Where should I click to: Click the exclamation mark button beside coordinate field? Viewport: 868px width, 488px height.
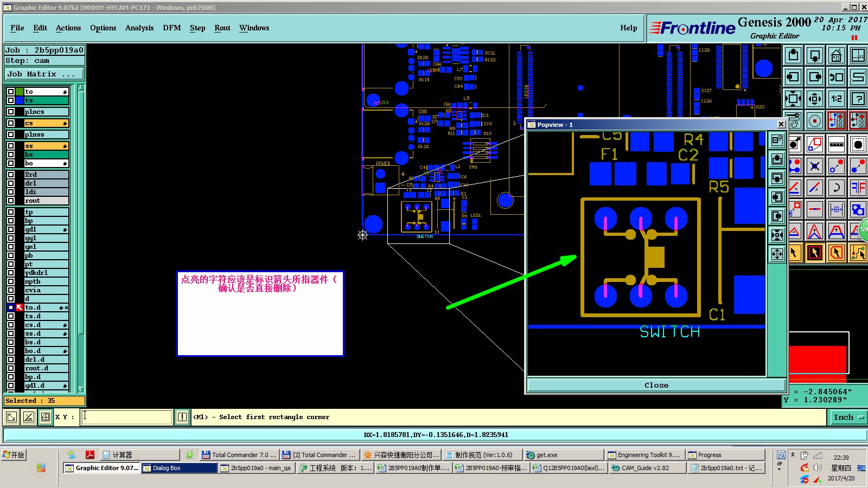coord(182,417)
